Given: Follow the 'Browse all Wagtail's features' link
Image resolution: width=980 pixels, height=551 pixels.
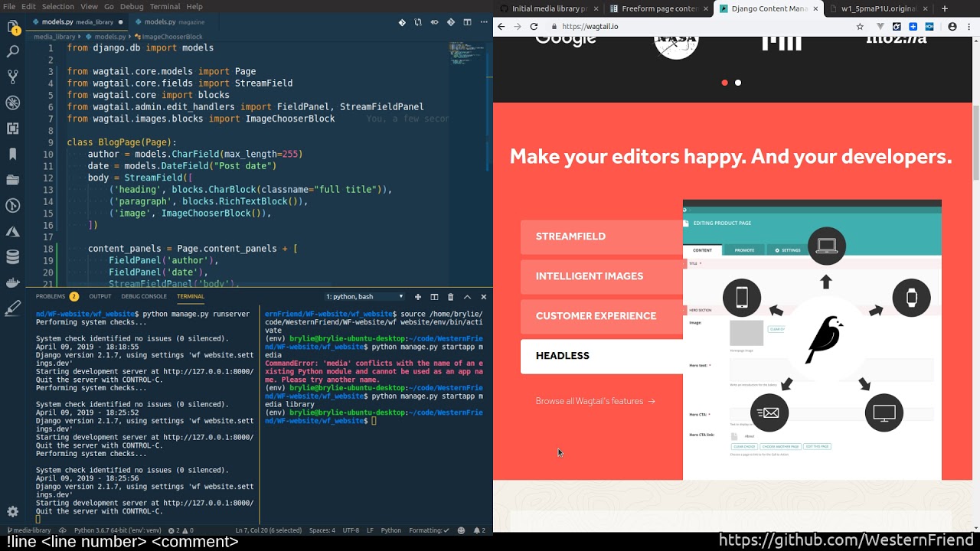Looking at the screenshot, I should 595,401.
